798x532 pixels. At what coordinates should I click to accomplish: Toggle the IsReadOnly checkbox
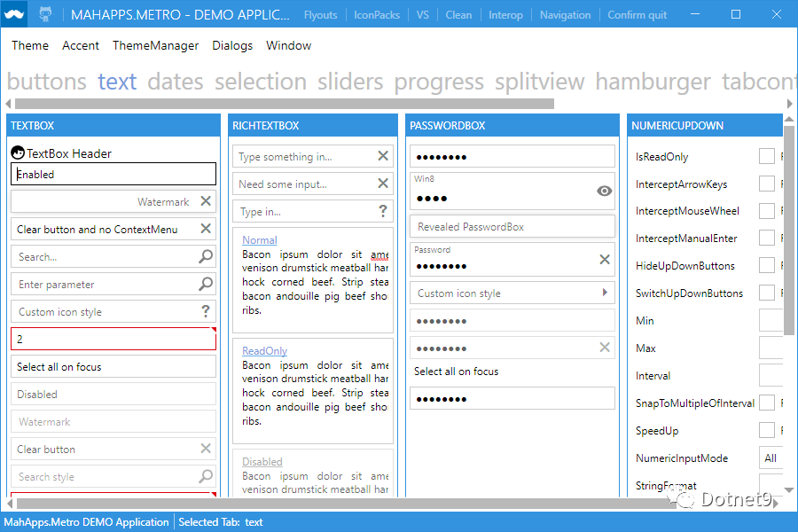pos(766,156)
